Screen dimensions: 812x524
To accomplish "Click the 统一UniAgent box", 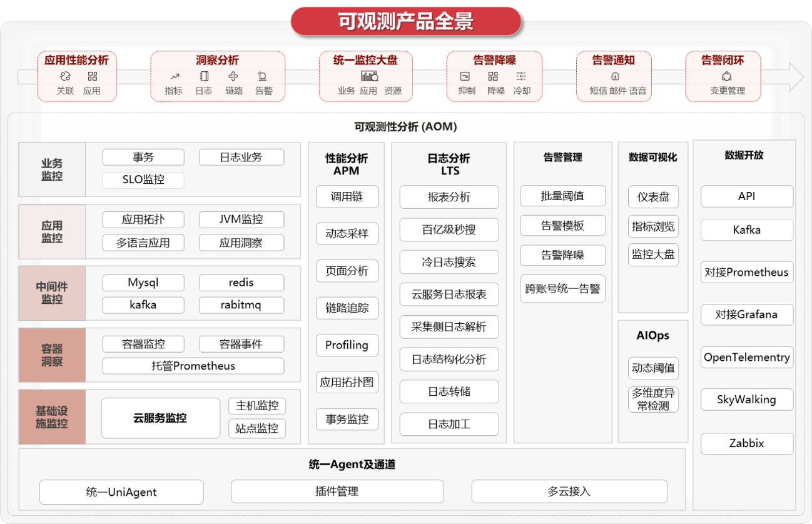I will pos(121,492).
